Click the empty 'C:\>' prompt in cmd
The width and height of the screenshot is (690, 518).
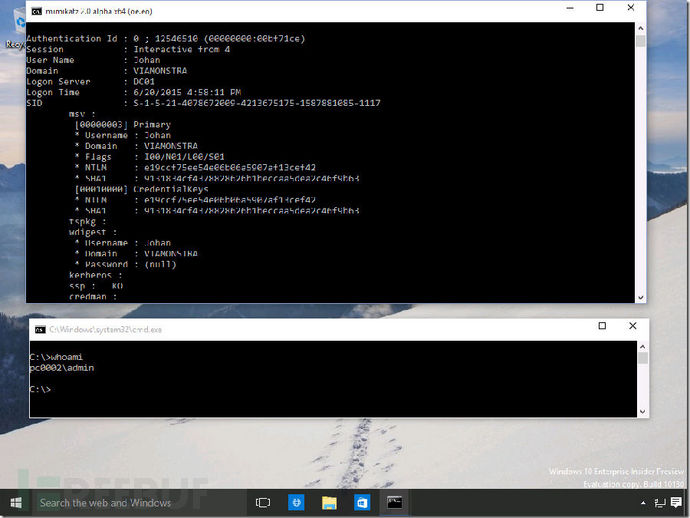point(40,389)
